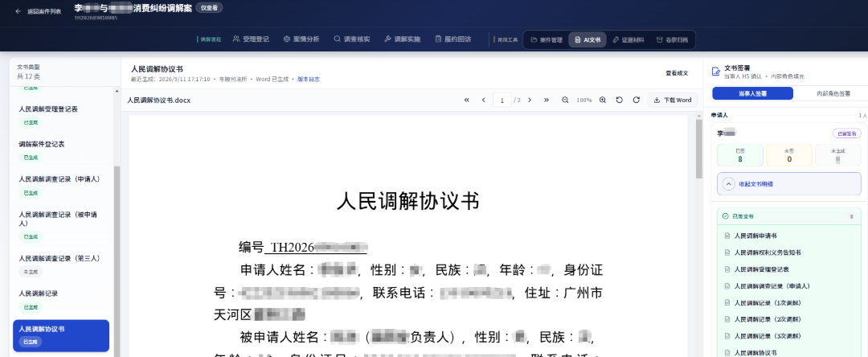The height and width of the screenshot is (357, 868).
Task: Click the 已签 8 count card
Action: tap(740, 155)
